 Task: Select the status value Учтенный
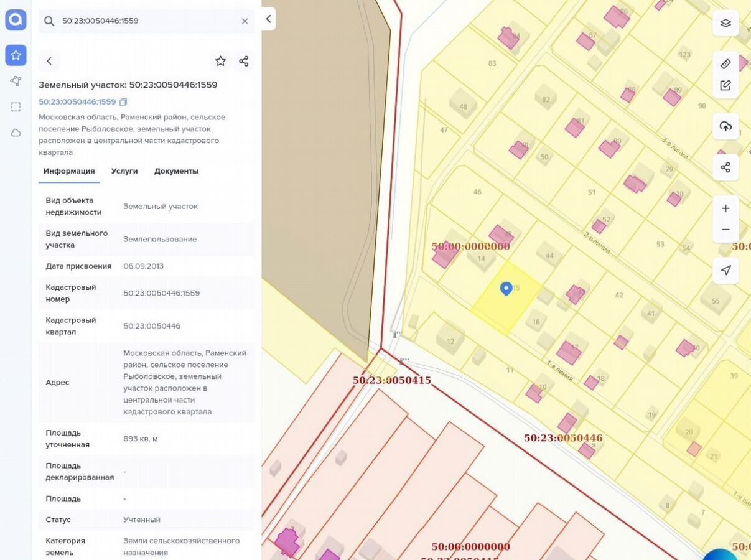(142, 520)
